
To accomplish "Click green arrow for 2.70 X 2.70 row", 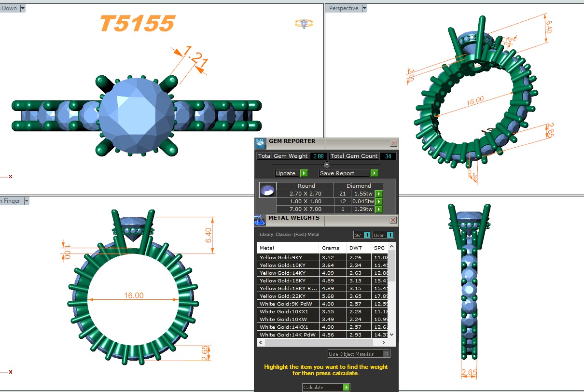I will coord(379,194).
